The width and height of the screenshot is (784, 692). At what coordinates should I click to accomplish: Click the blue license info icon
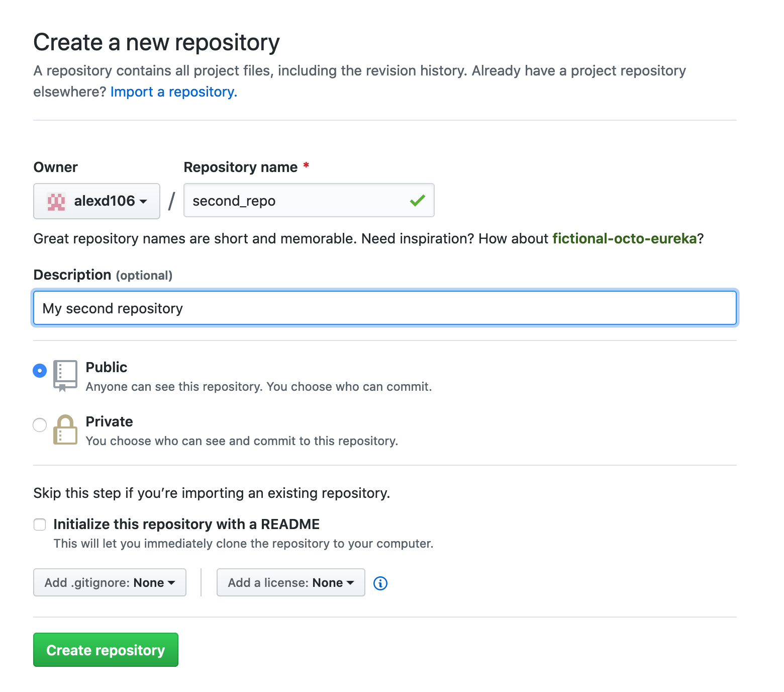point(380,583)
